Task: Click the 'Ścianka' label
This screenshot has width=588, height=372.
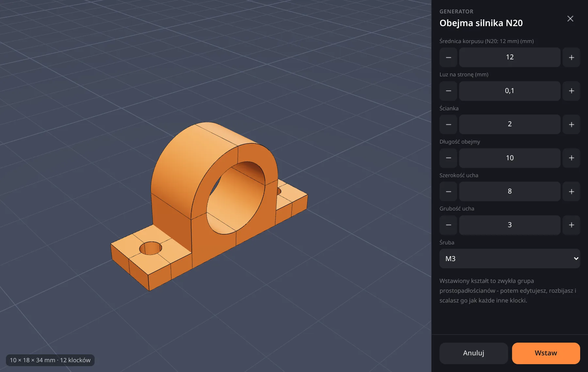Action: click(x=449, y=108)
